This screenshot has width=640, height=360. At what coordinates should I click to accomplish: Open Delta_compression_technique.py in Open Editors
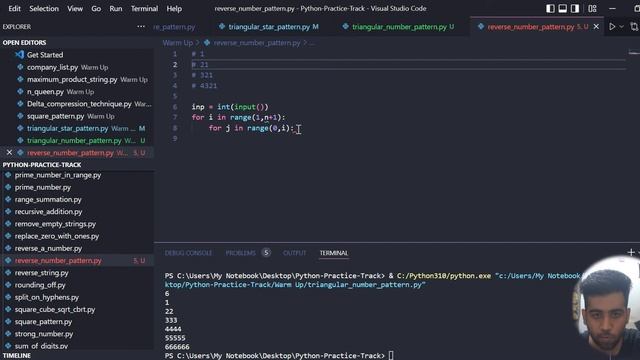pos(79,104)
